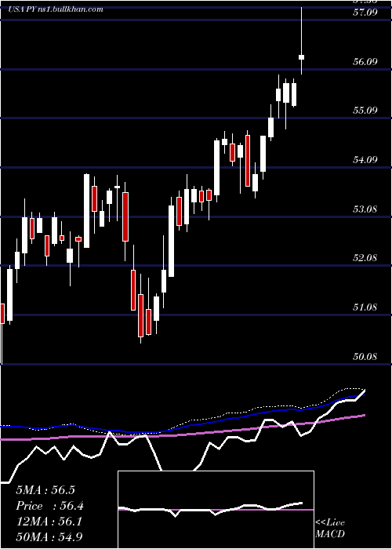Click the 50MA : 54.9 value
Screen dimensions: 392x549
[x=49, y=536]
